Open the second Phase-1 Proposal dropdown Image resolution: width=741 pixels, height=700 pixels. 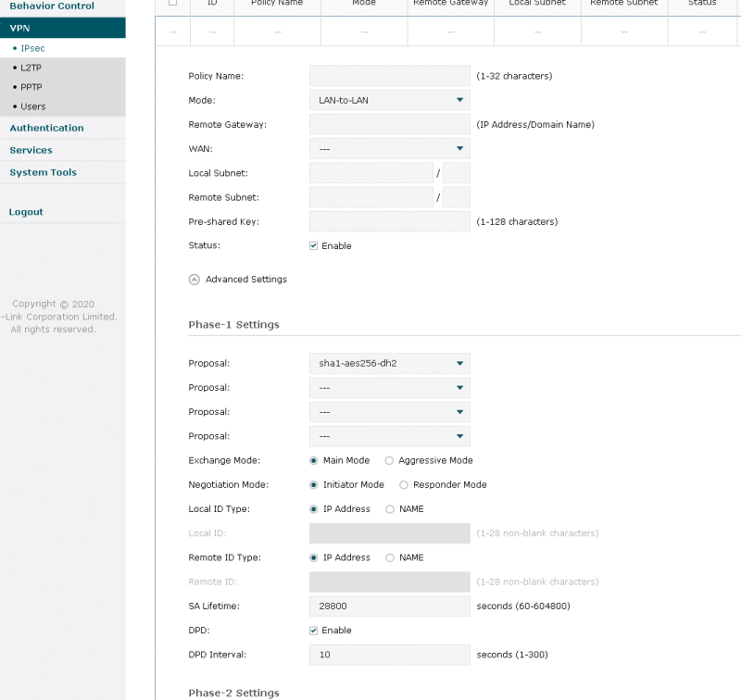coord(389,388)
